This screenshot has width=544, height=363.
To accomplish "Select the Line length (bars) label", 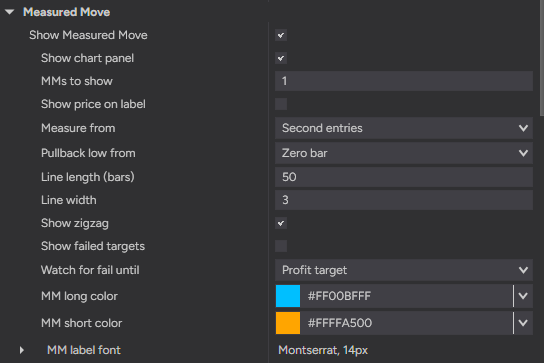I will pyautogui.click(x=88, y=177).
